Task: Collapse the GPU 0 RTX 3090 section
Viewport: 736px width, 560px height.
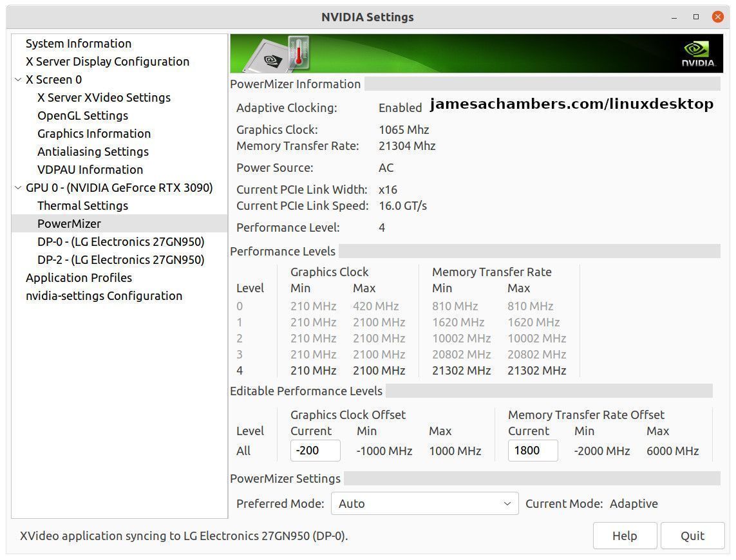Action: pos(16,187)
